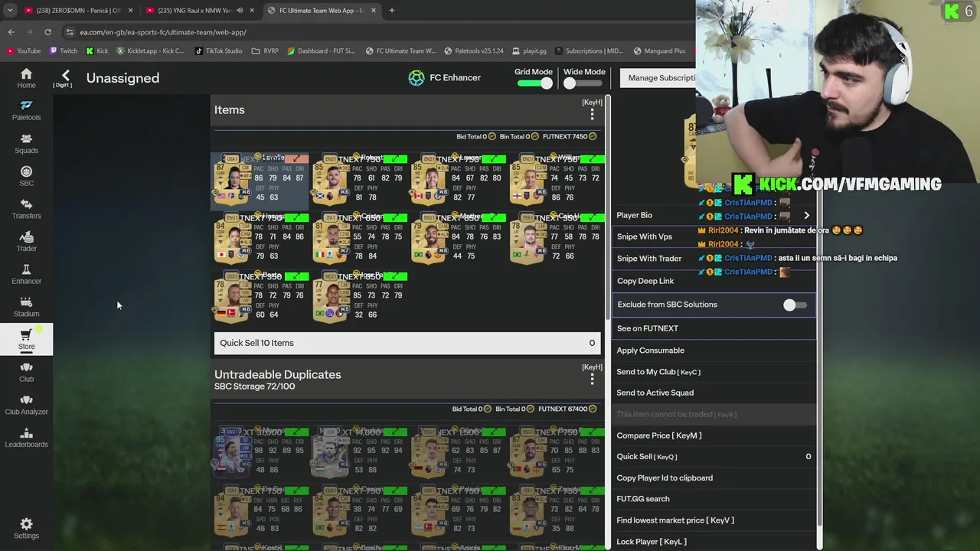Click the FC Enhancer logo icon

click(416, 77)
